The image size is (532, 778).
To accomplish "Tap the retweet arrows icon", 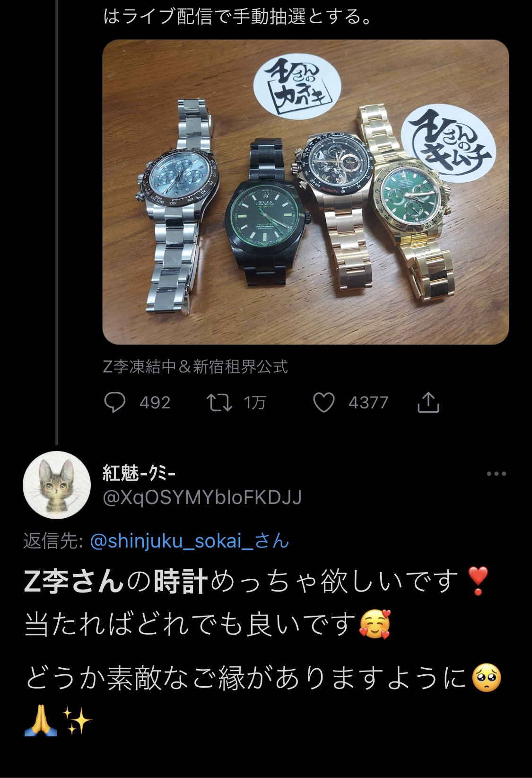I will pyautogui.click(x=219, y=403).
